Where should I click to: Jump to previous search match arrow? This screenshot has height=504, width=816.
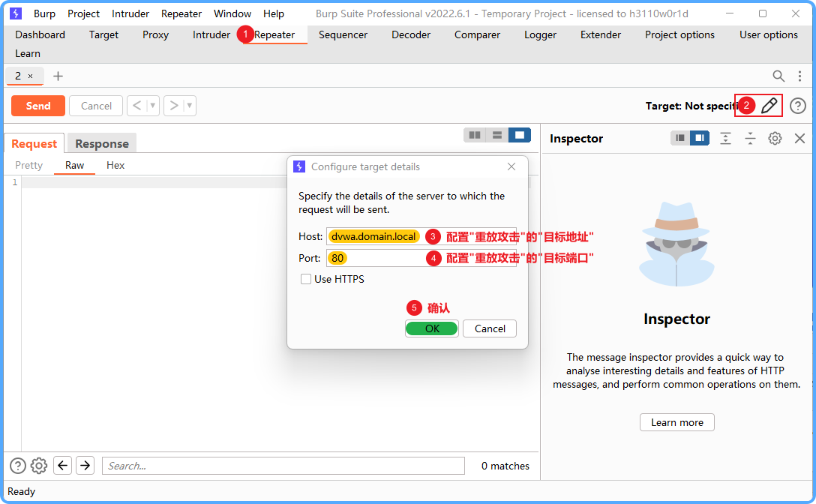tap(62, 466)
